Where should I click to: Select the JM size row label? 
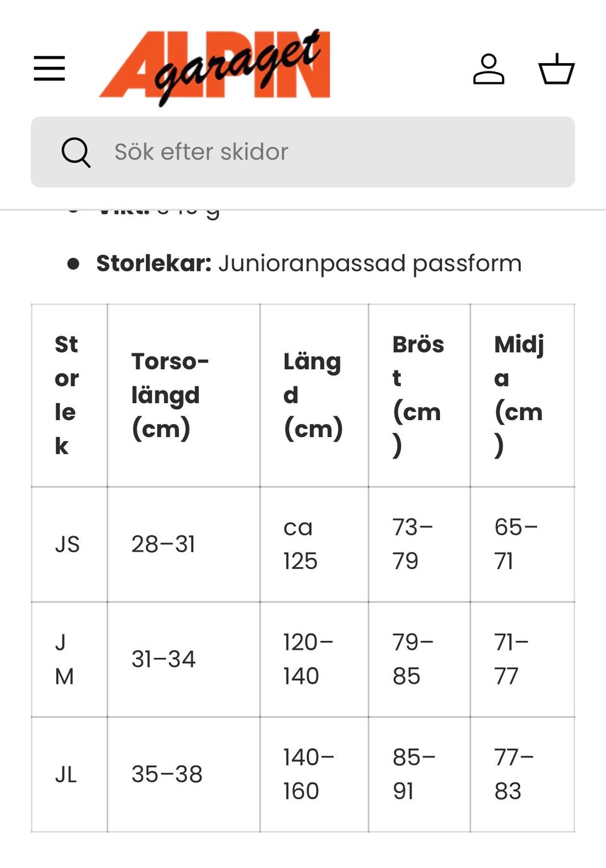(64, 659)
